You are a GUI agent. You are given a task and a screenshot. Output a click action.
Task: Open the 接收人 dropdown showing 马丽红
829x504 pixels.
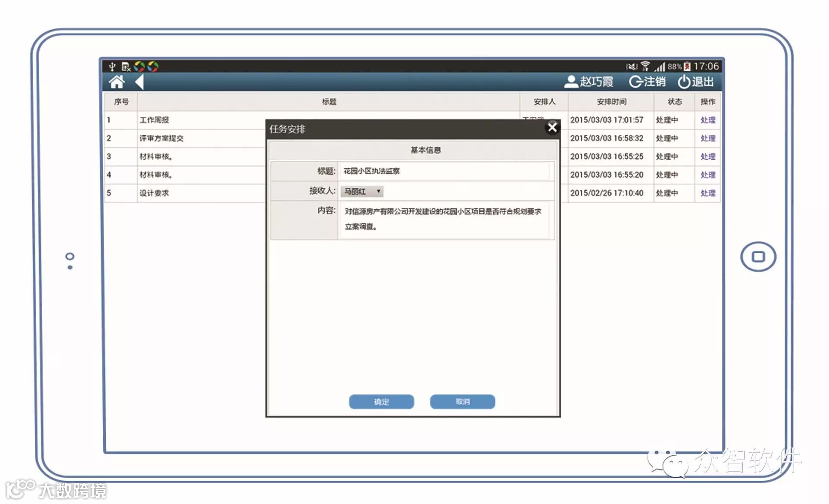[362, 191]
